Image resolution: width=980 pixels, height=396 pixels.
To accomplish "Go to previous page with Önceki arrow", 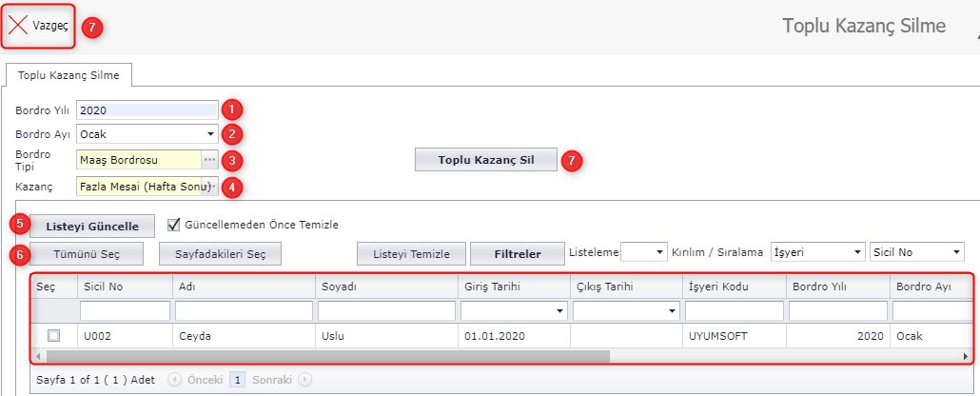I will [x=175, y=379].
